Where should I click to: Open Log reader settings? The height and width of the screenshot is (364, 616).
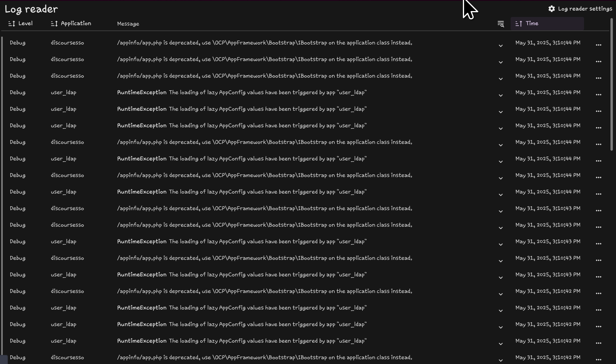pyautogui.click(x=580, y=9)
